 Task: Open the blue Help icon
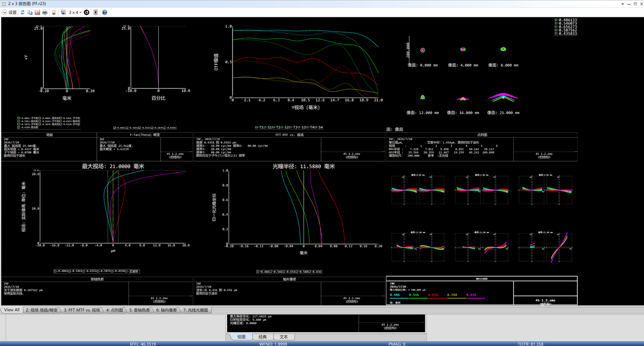[105, 13]
